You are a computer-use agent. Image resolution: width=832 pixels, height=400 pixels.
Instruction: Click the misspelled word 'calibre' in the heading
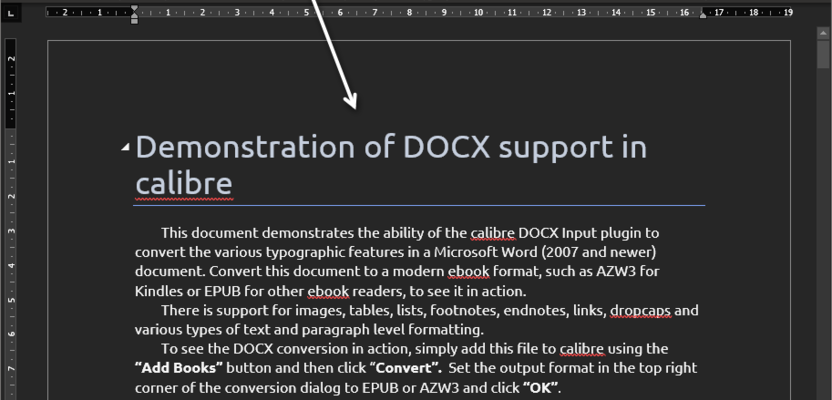(184, 183)
